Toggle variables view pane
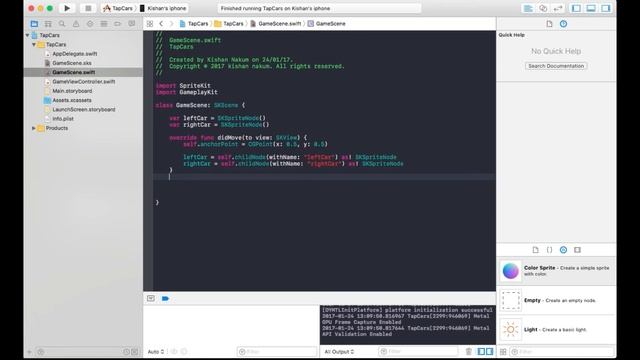The height and width of the screenshot is (360, 640). 481,351
